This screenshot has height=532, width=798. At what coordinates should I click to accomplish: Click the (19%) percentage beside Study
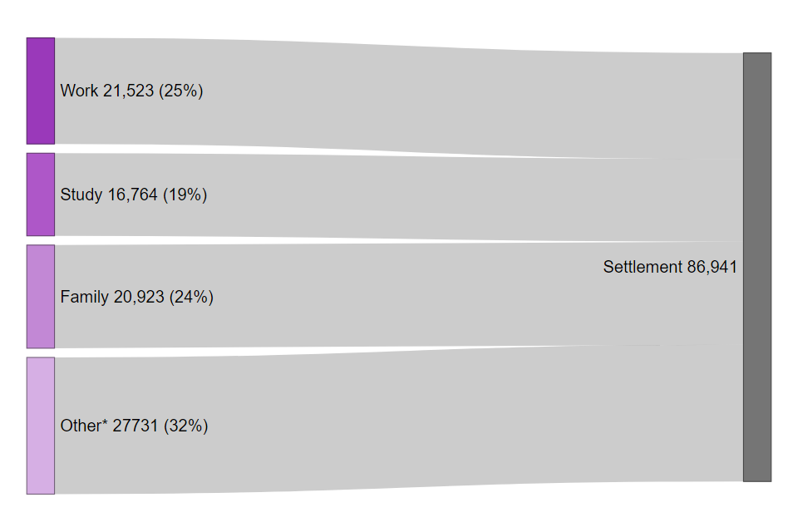coord(185,195)
